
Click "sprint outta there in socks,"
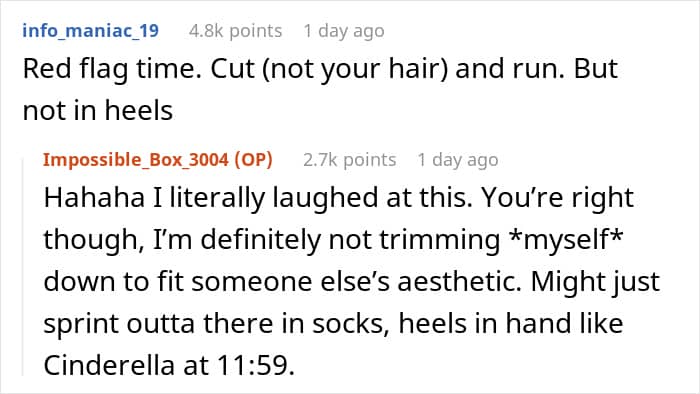pos(217,324)
